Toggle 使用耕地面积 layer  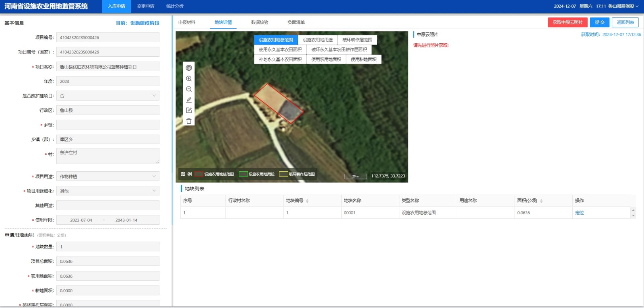[x=363, y=59]
